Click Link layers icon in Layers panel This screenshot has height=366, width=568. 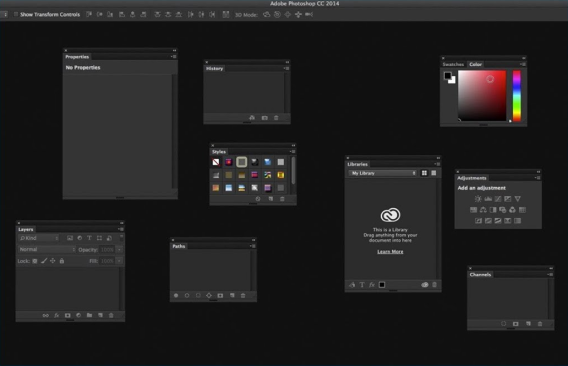pos(46,315)
